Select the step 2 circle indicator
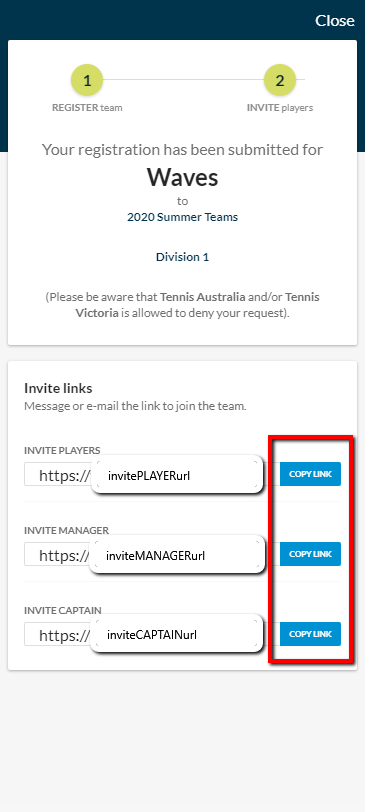The image size is (365, 812). click(x=280, y=81)
